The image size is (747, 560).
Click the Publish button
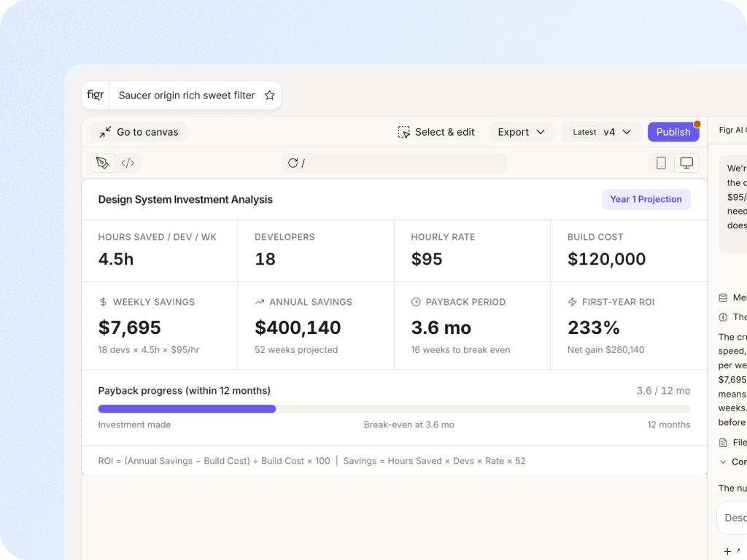[x=673, y=132]
